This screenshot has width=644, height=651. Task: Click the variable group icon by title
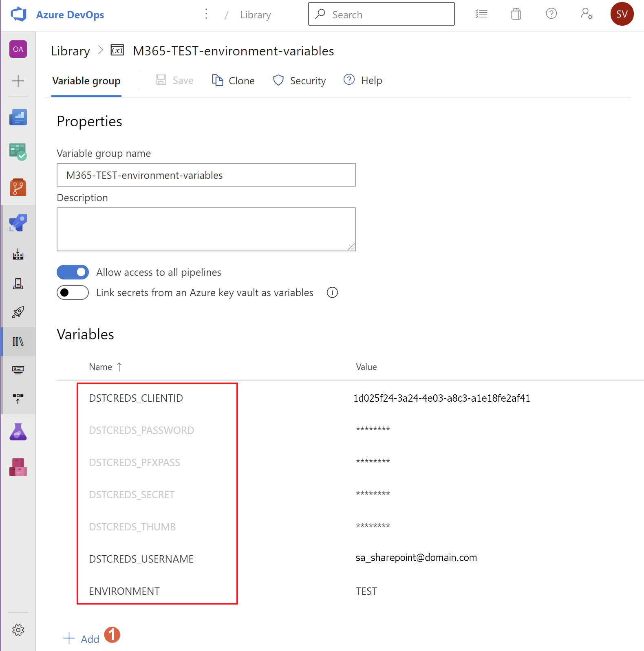click(x=117, y=51)
